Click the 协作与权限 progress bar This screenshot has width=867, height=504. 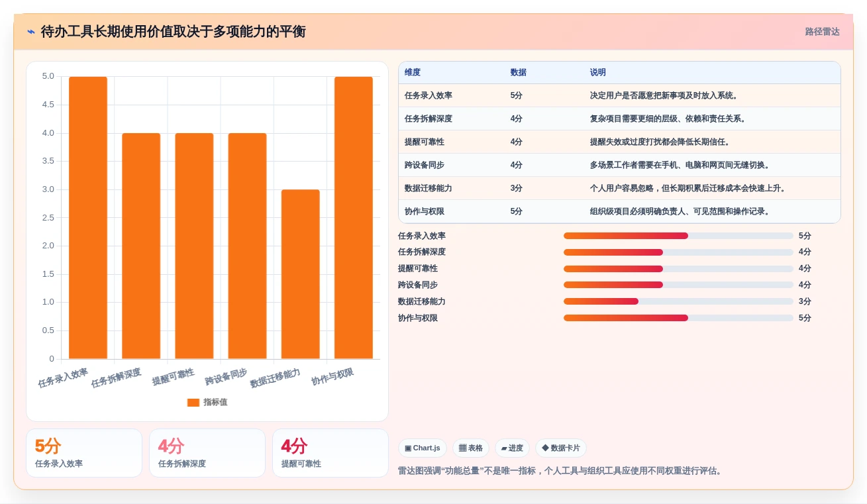678,318
